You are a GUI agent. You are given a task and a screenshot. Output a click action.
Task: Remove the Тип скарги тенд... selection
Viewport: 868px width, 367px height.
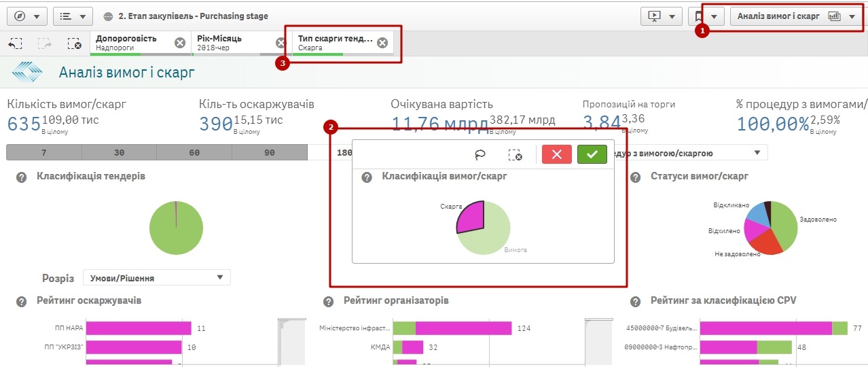pos(382,43)
